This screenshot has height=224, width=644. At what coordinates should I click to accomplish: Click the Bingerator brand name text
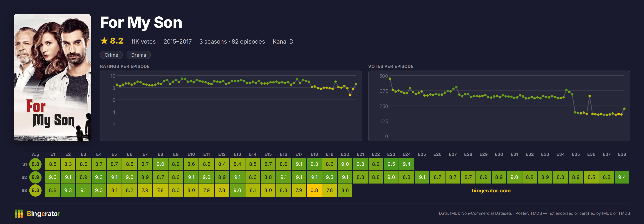pyautogui.click(x=43, y=213)
